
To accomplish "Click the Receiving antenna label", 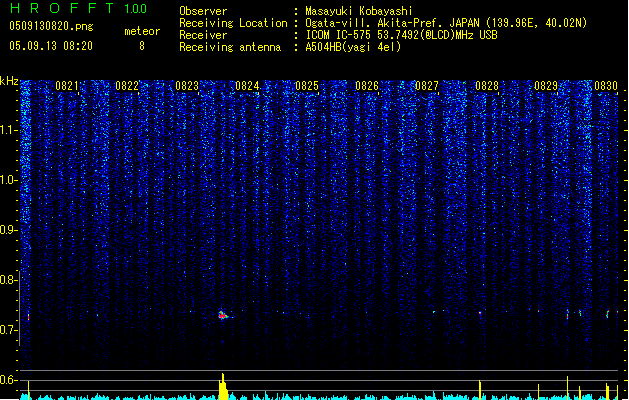I will point(230,47).
